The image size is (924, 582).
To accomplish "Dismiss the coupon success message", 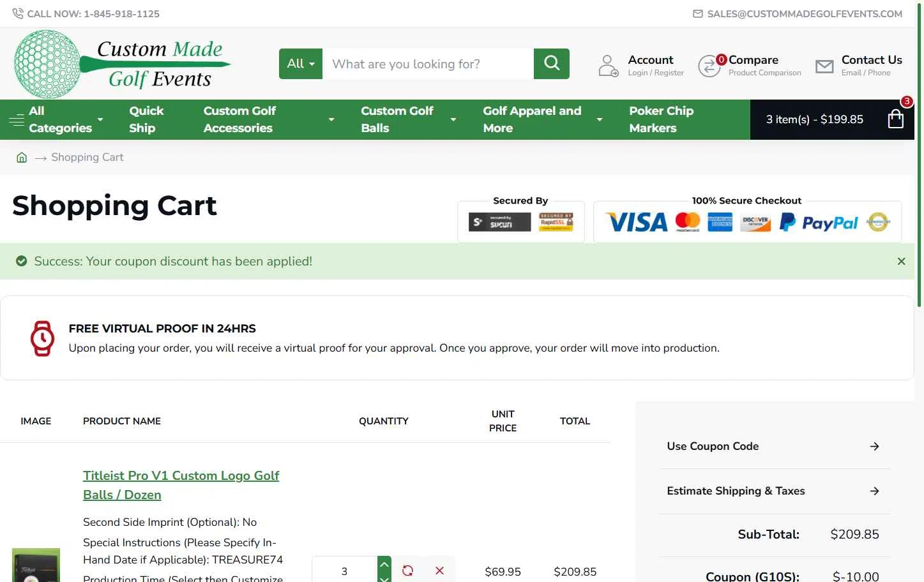I will [x=901, y=261].
